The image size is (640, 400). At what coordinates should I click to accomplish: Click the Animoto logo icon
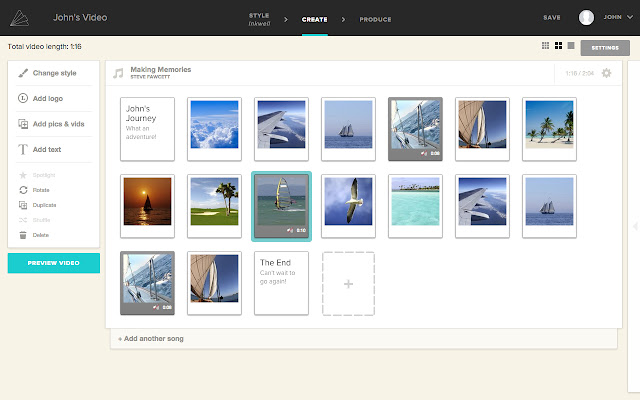click(20, 18)
